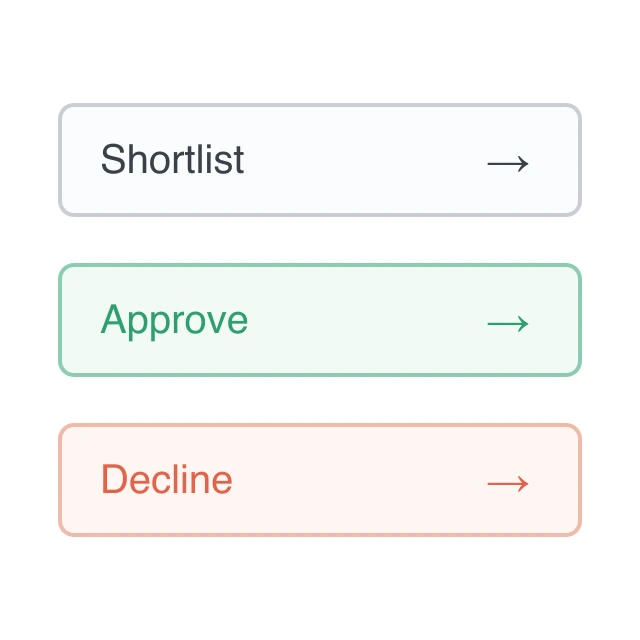Image resolution: width=640 pixels, height=640 pixels.
Task: Click the empty space inside the Decline button
Action: [x=359, y=480]
